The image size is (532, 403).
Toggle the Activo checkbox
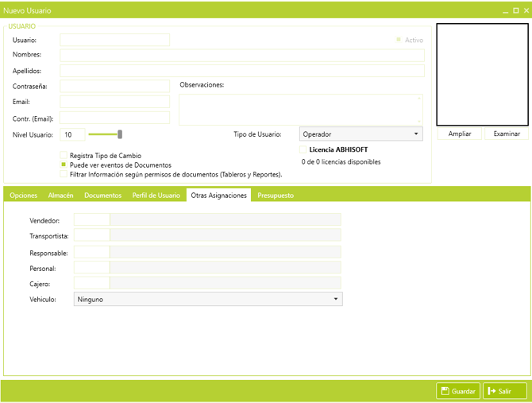tap(399, 40)
